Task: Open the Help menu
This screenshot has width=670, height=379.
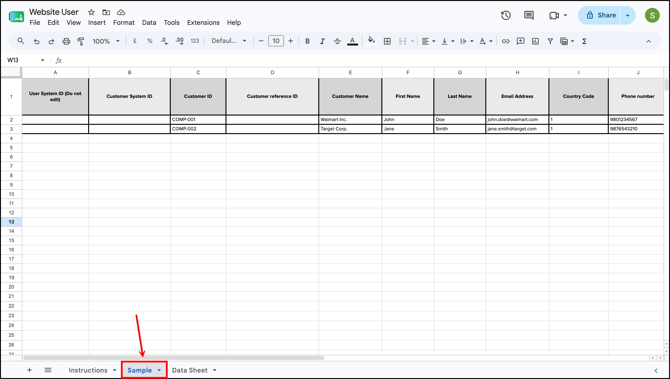Action: 234,23
